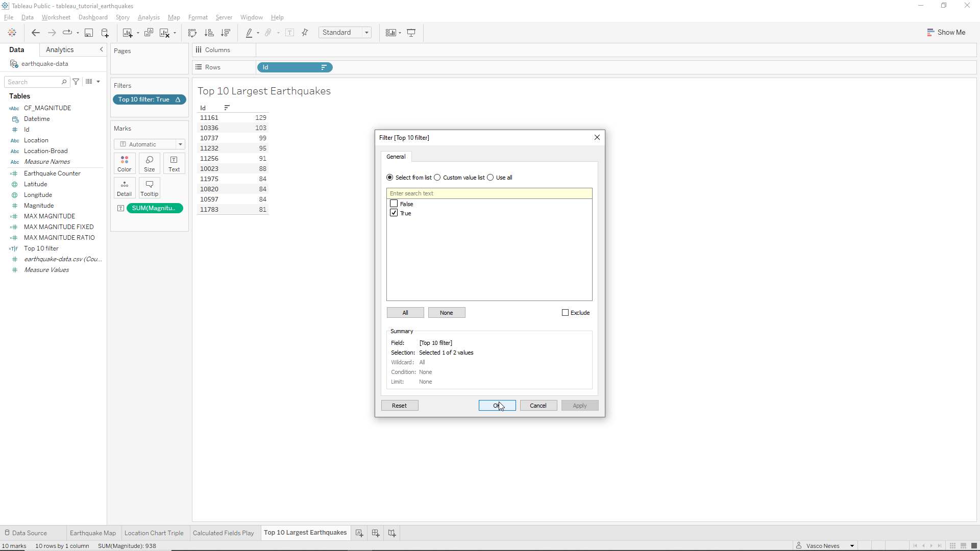Click the filter icon in Data pane search
This screenshot has height=551, width=980.
tap(76, 82)
